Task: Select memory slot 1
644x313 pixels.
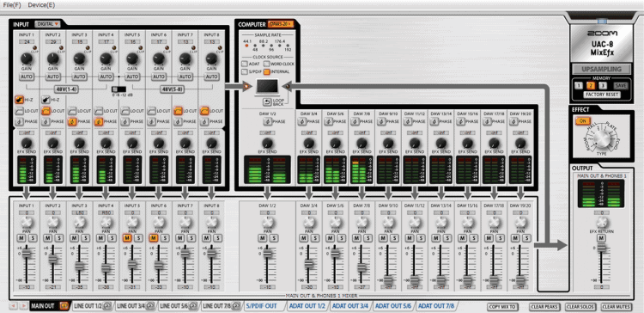Action: 578,85
